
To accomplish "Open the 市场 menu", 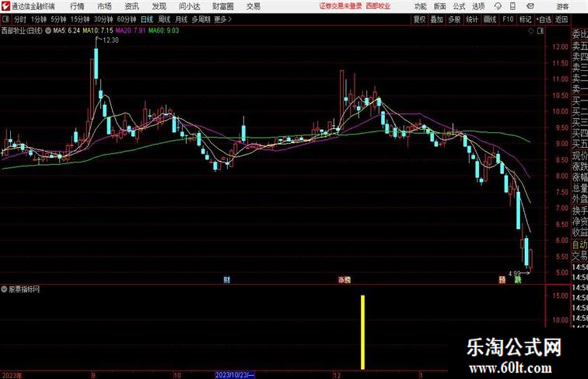I will click(x=105, y=6).
